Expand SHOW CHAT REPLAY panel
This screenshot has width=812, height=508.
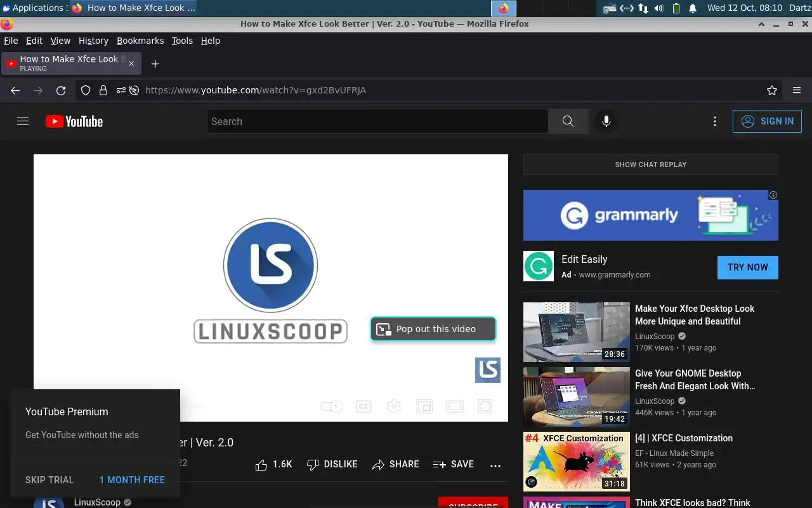(651, 164)
